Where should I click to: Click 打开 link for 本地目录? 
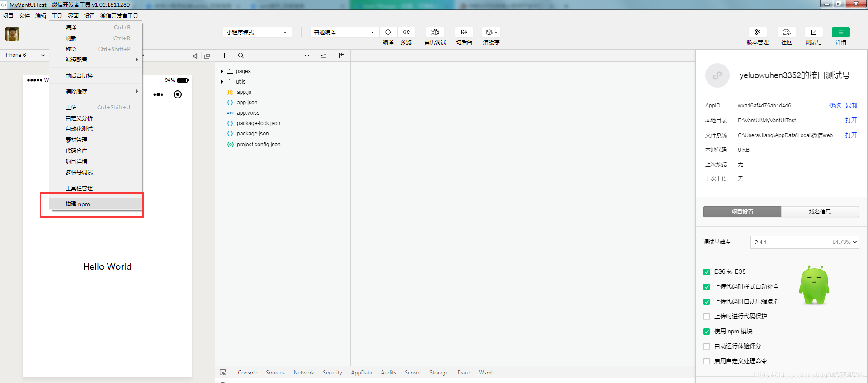(851, 120)
